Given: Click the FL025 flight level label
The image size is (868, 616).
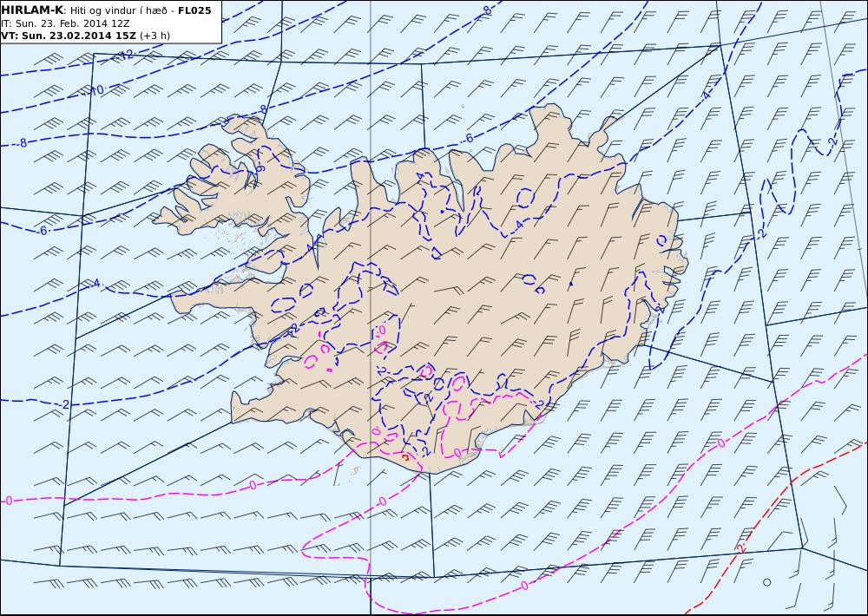Looking at the screenshot, I should pos(194,10).
